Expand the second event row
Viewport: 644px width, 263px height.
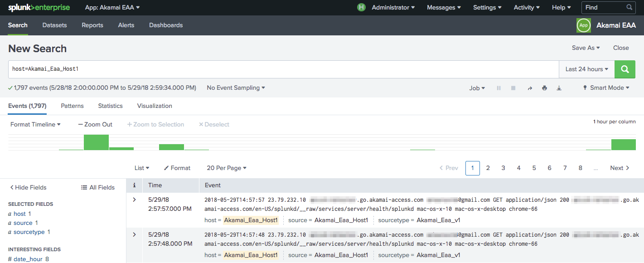[x=134, y=234]
